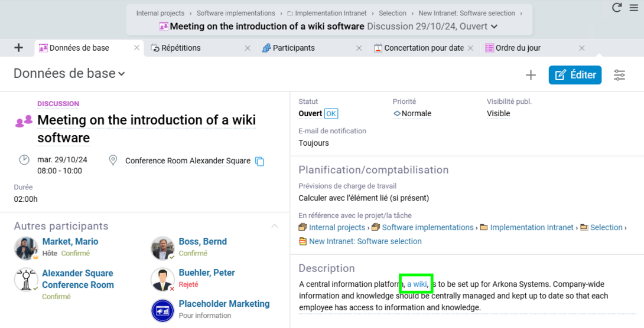Open view settings sliders icon
The image size is (644, 328).
[619, 75]
